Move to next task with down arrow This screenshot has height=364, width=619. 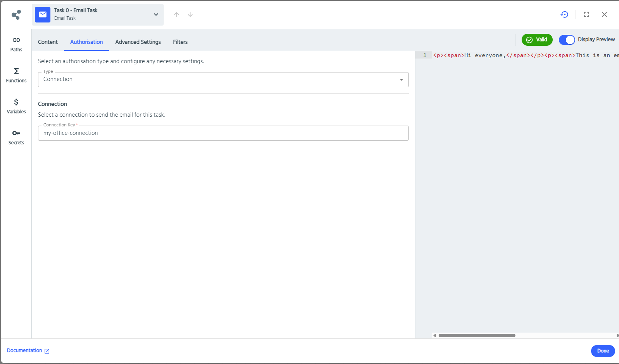(190, 14)
